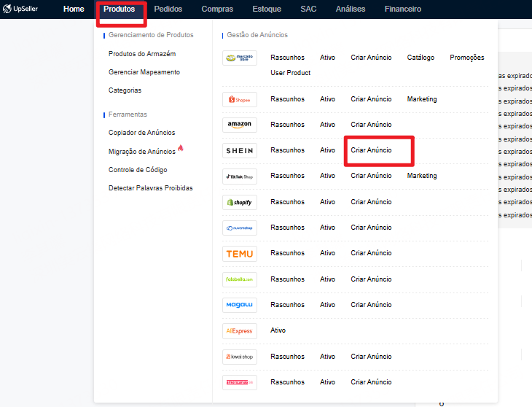Click the Mercado Libre marketplace logo
Viewport: 532px width, 407px height.
(239, 58)
